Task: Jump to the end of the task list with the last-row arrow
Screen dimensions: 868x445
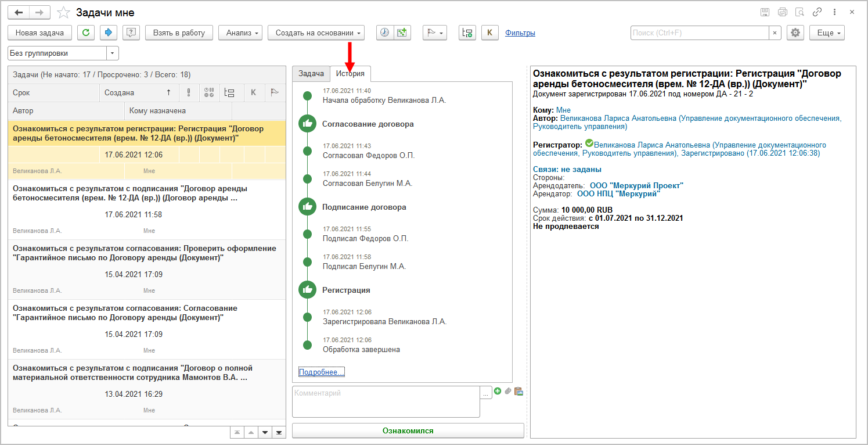Action: 279,433
